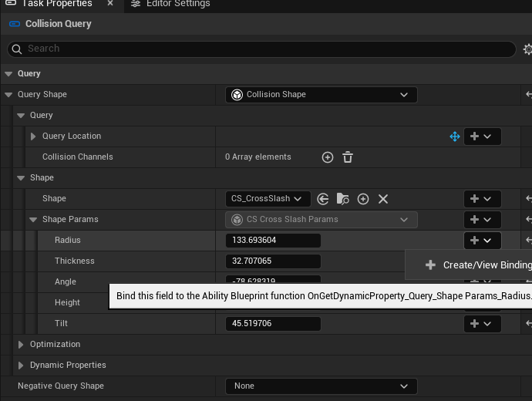532x401 pixels.
Task: Click the search magnifier icon
Action: [x=17, y=49]
